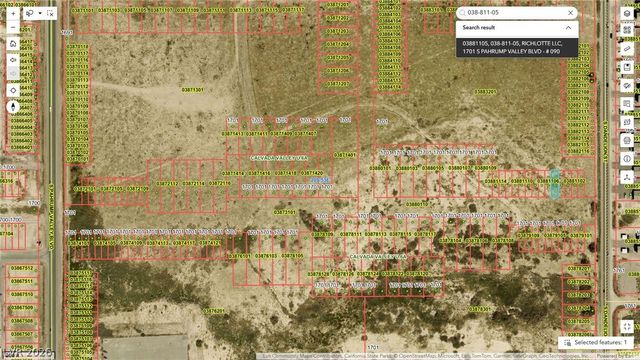Open the print map widget

pyautogui.click(x=627, y=122)
